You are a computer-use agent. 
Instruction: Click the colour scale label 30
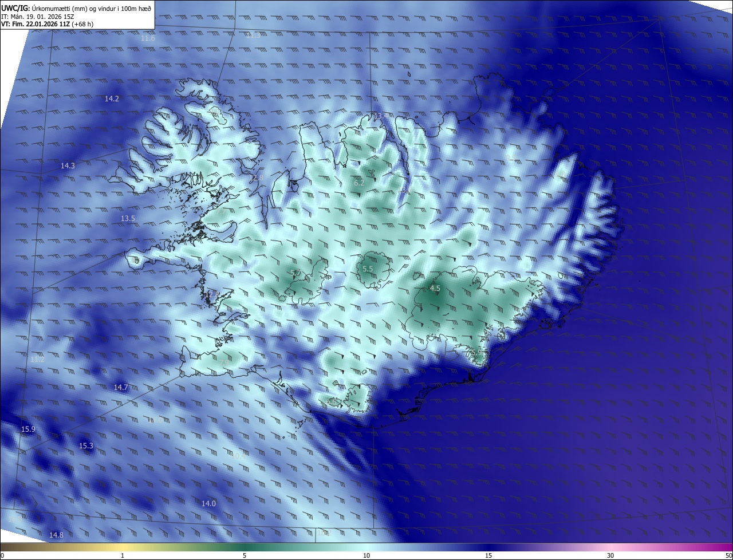pos(610,555)
